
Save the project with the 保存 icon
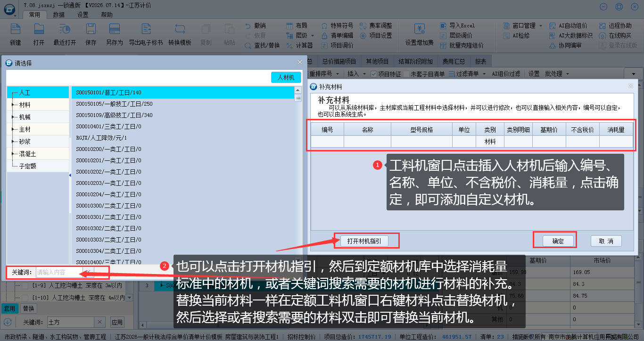(x=91, y=34)
